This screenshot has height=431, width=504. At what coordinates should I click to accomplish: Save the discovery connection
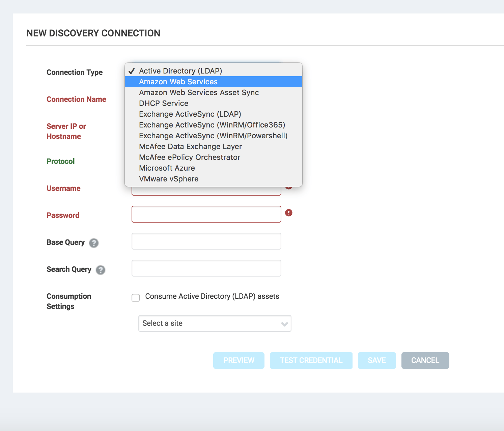tap(377, 361)
